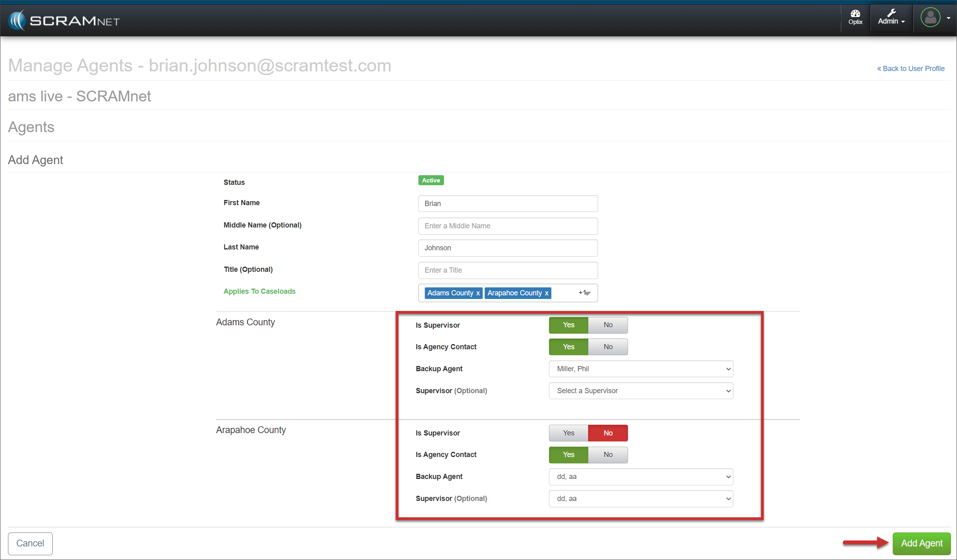Click into the Middle Name field
Viewport: 957px width, 560px height.
click(508, 226)
